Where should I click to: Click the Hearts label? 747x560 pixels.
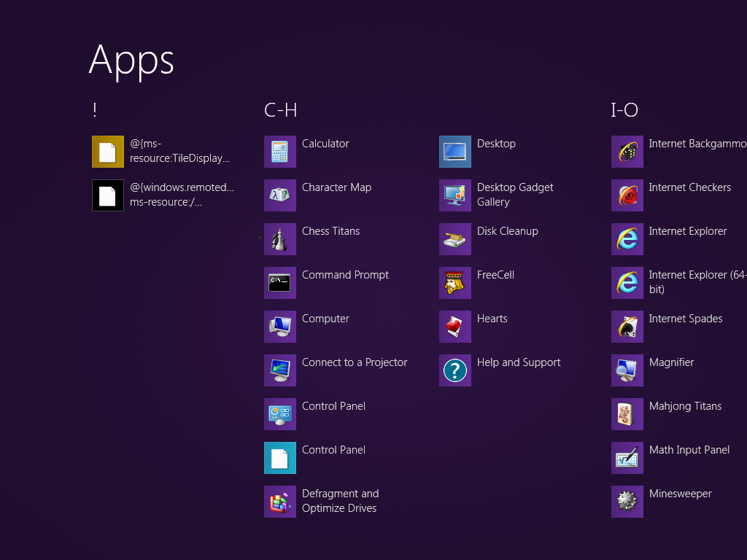[x=492, y=319]
